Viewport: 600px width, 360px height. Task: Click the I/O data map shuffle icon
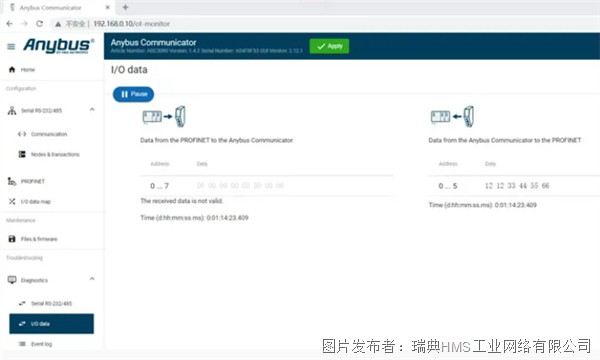point(12,201)
